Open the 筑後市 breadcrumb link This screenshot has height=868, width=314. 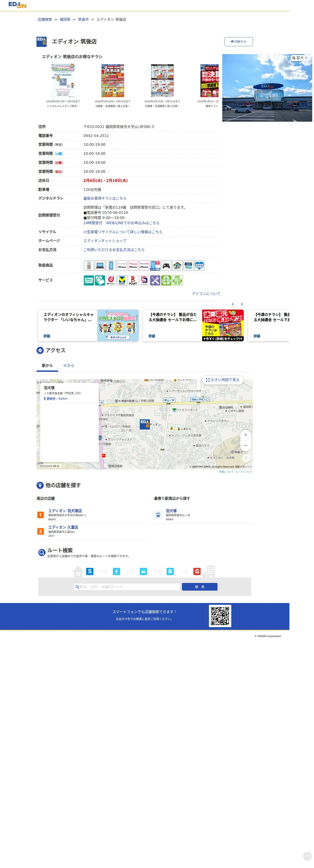tap(83, 20)
